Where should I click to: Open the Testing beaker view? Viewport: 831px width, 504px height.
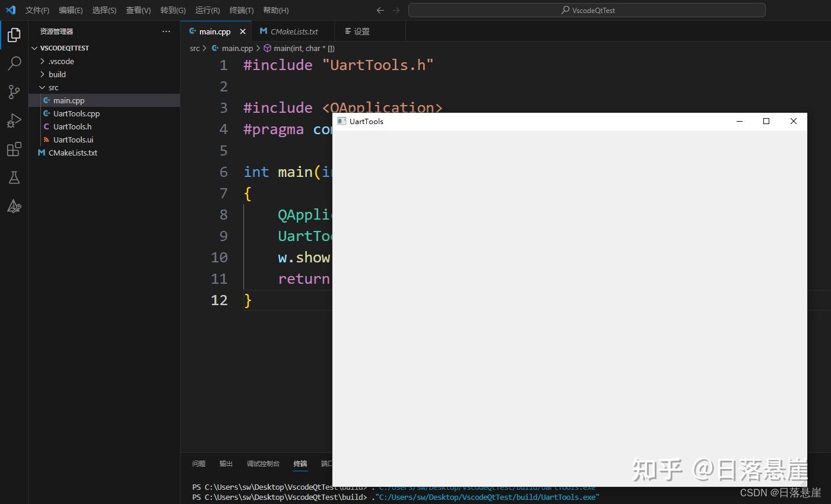(x=14, y=177)
